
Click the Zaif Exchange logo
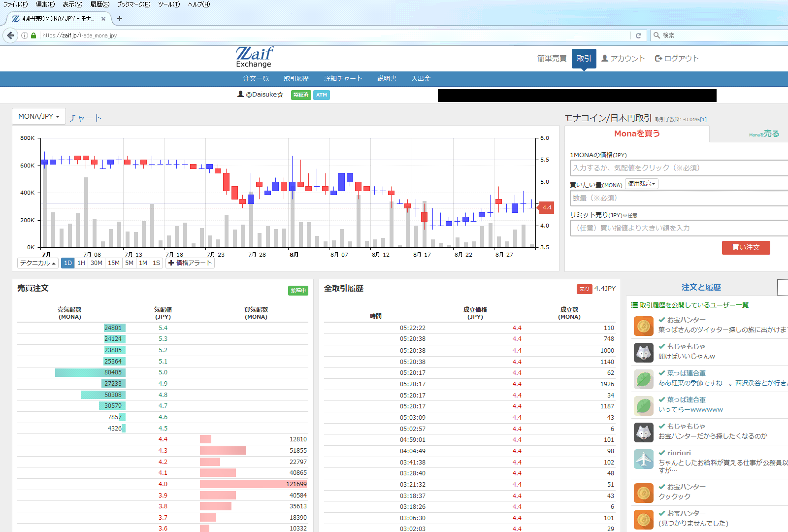(x=254, y=57)
